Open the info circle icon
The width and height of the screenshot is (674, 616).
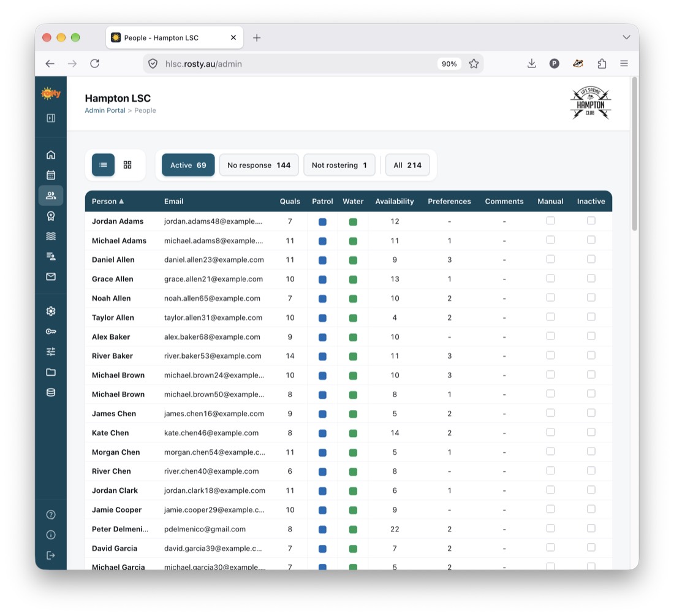coord(51,534)
